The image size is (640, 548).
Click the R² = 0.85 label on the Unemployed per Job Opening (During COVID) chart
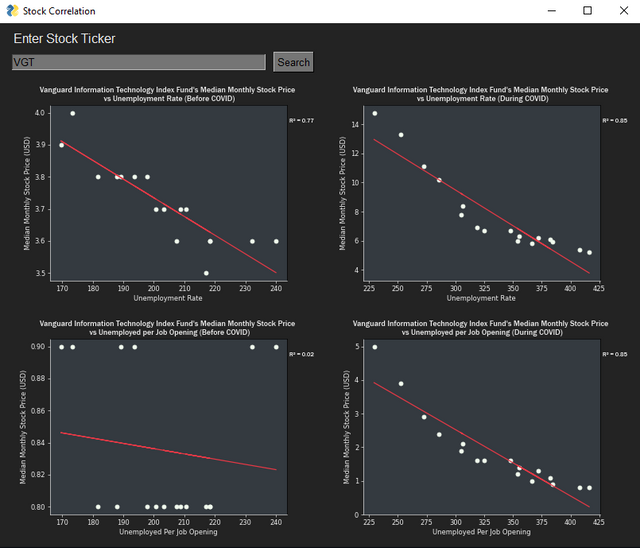tap(615, 354)
